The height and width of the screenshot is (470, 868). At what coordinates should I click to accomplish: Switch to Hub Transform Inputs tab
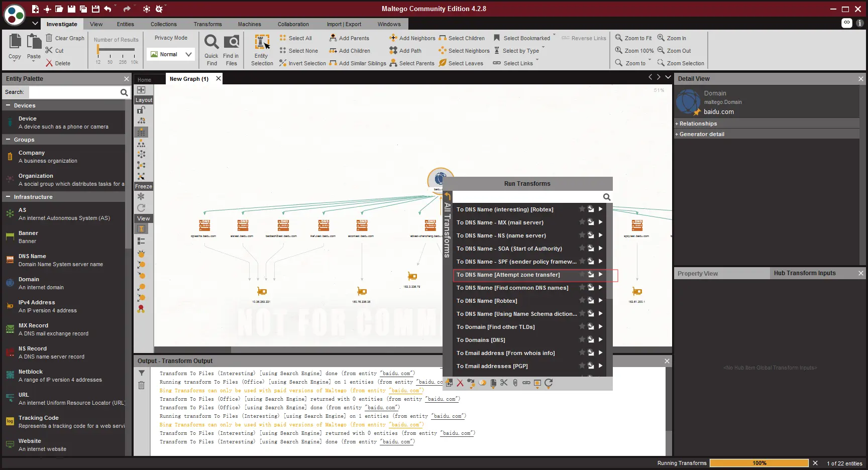[805, 273]
